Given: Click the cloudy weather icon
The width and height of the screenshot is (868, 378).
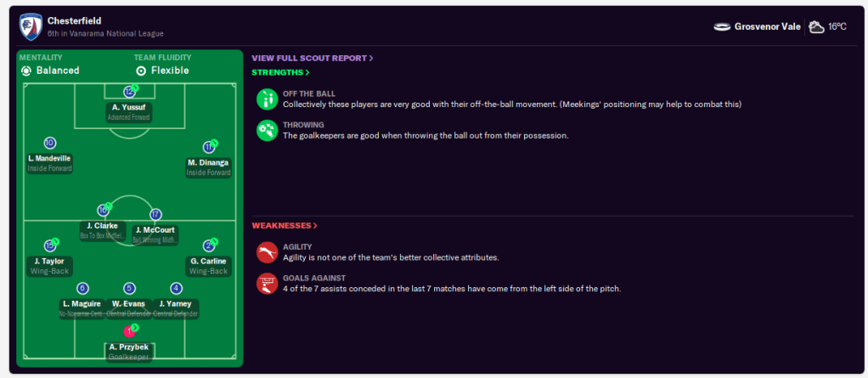Looking at the screenshot, I should (816, 27).
